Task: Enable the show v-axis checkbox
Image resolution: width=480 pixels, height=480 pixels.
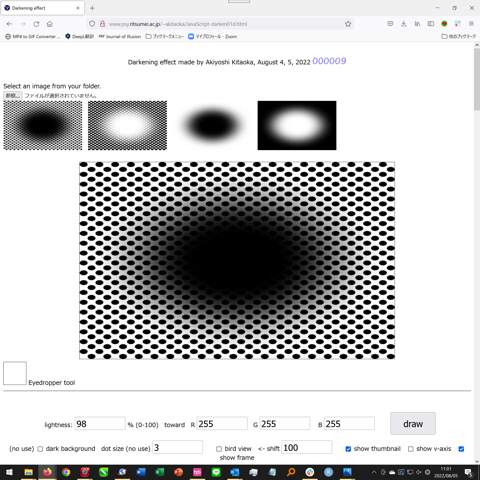Action: (x=411, y=449)
